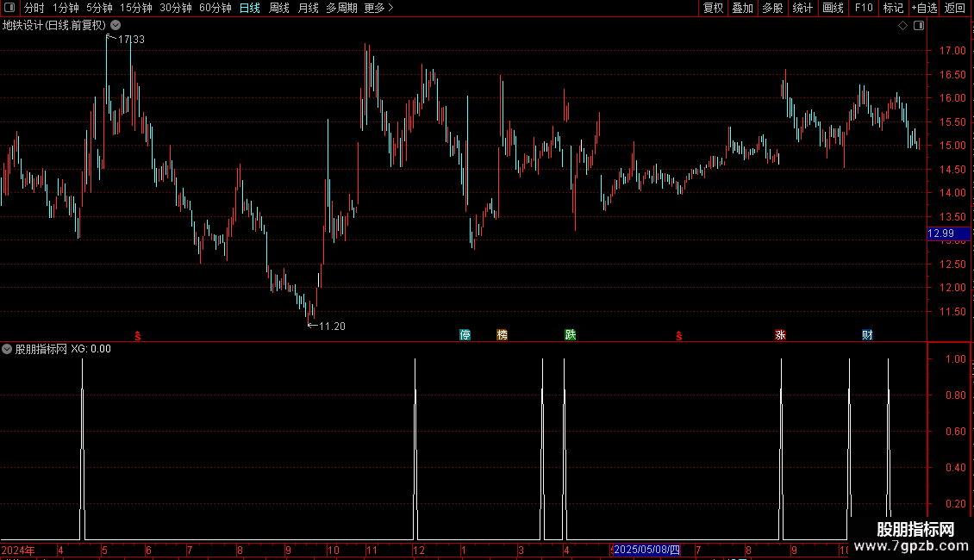This screenshot has height=560, width=974.
Task: Click the blue 财 marker icon
Action: (x=867, y=334)
